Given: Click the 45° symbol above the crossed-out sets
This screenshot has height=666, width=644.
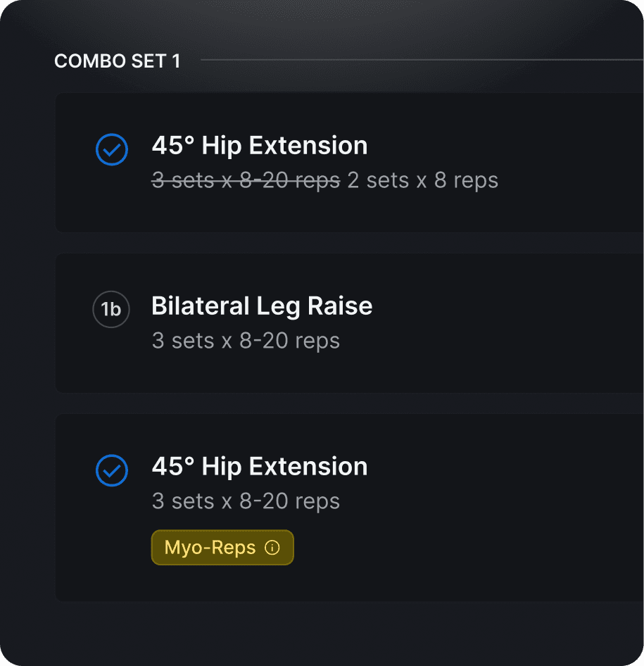Looking at the screenshot, I should click(x=173, y=146).
